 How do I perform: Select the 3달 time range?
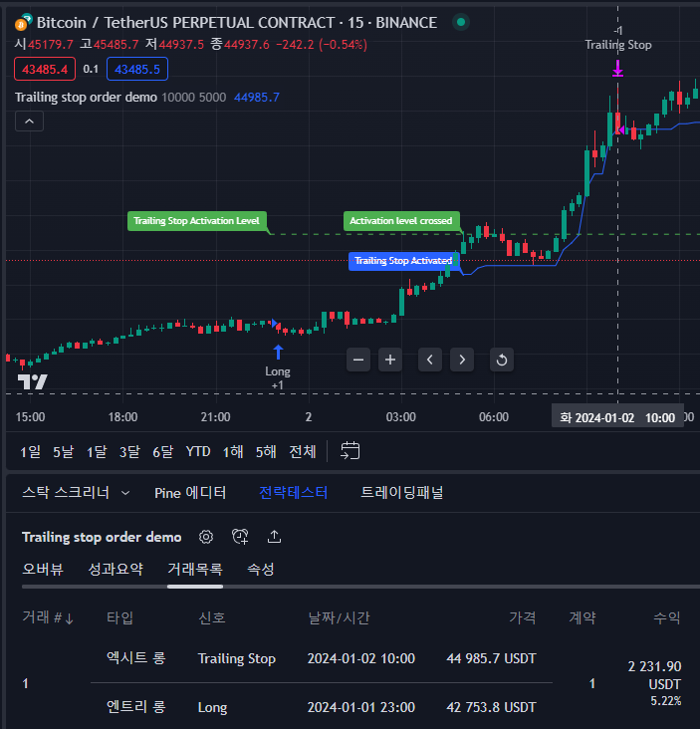click(x=129, y=451)
